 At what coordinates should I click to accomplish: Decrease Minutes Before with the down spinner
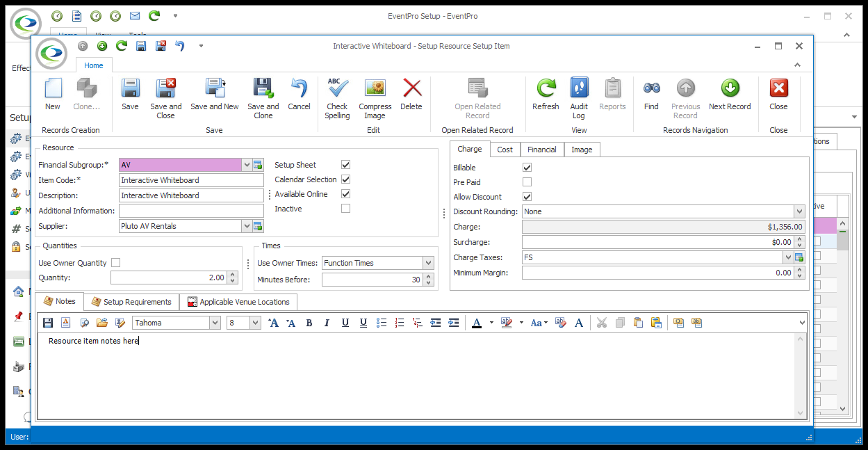pyautogui.click(x=428, y=282)
